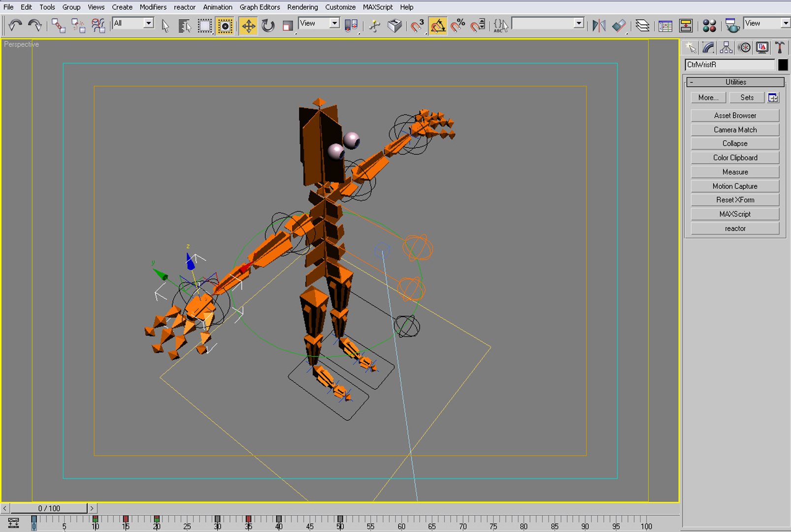Toggle the Spinner Snap magnet

click(x=478, y=25)
